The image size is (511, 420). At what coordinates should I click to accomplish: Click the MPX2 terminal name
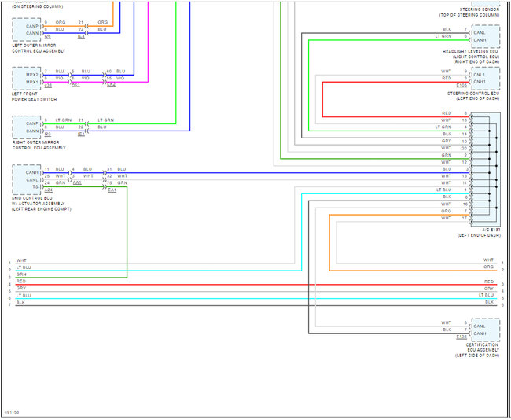coord(32,75)
